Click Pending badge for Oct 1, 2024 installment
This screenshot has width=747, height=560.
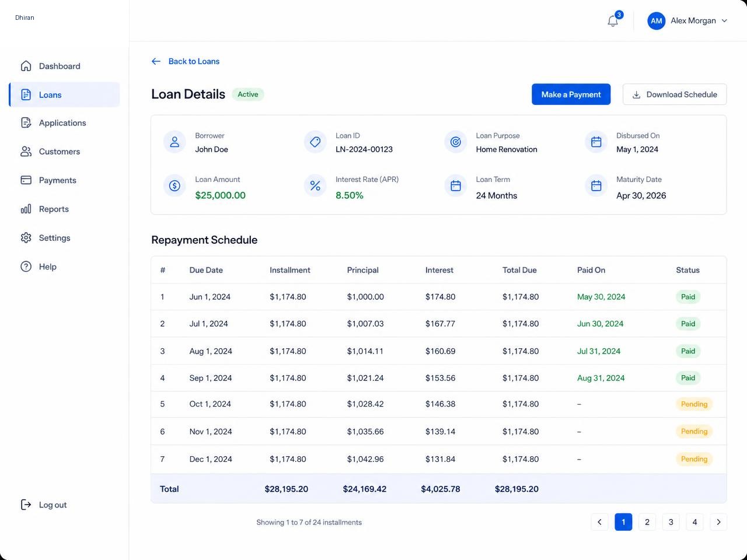point(694,404)
